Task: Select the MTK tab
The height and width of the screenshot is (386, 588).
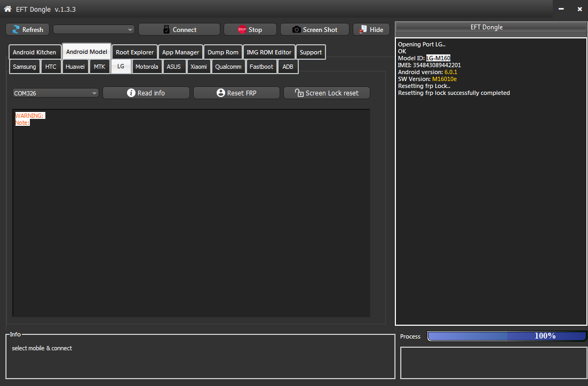Action: point(99,67)
